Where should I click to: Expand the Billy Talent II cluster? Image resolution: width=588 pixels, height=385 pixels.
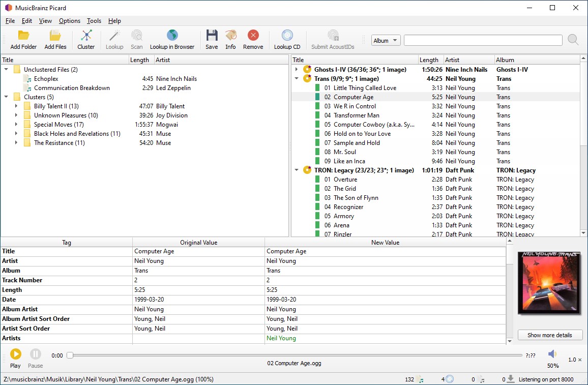click(16, 106)
